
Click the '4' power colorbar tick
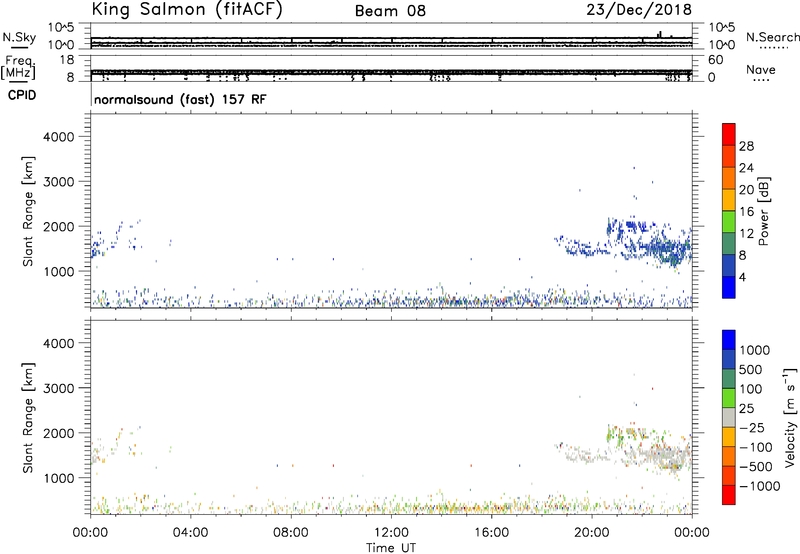pyautogui.click(x=742, y=277)
